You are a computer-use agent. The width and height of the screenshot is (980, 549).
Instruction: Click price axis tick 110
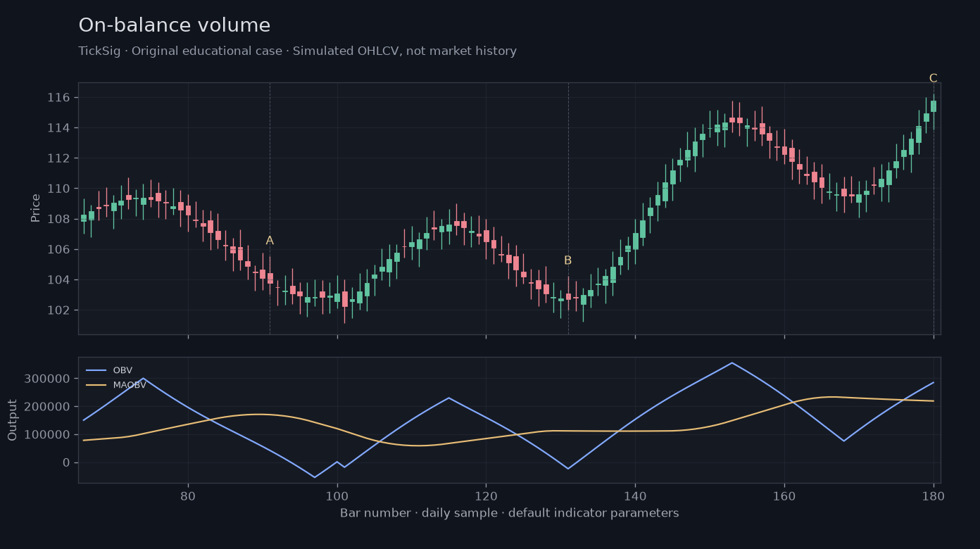[x=58, y=189]
